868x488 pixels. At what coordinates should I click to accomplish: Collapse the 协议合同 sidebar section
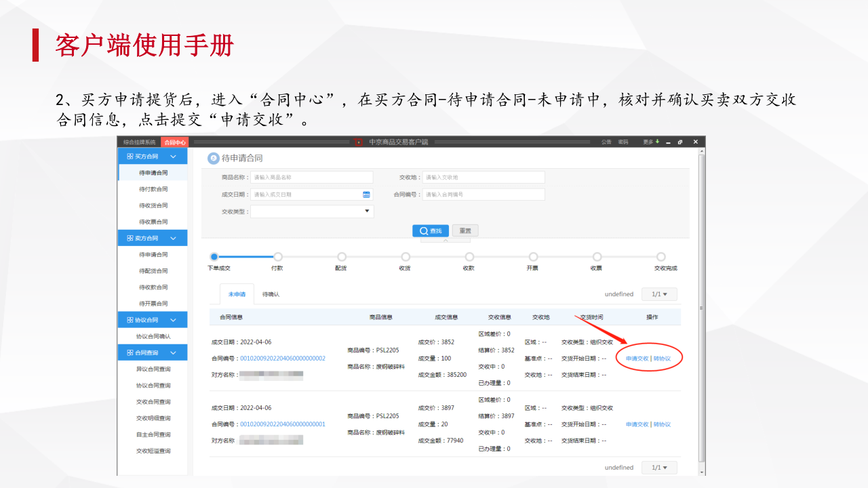[173, 320]
